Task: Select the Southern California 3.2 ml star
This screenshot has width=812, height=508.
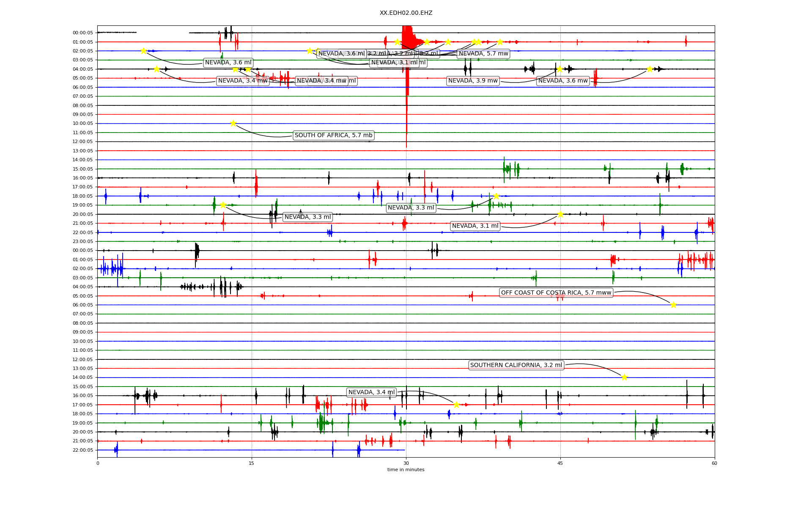Action: pos(624,377)
